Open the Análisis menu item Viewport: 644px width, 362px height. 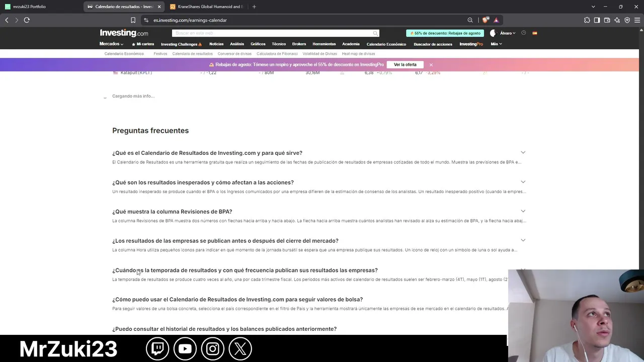(237, 44)
